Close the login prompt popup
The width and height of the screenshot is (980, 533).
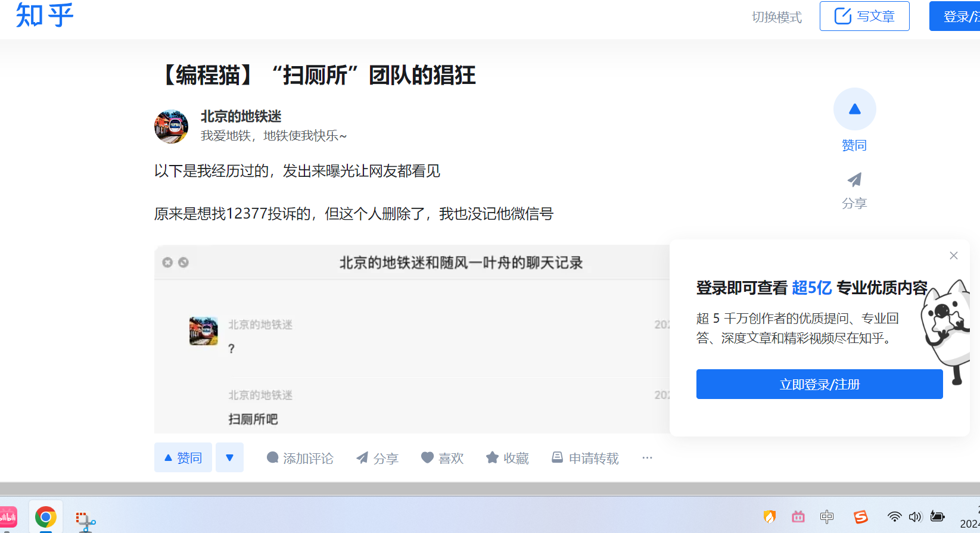(x=954, y=255)
